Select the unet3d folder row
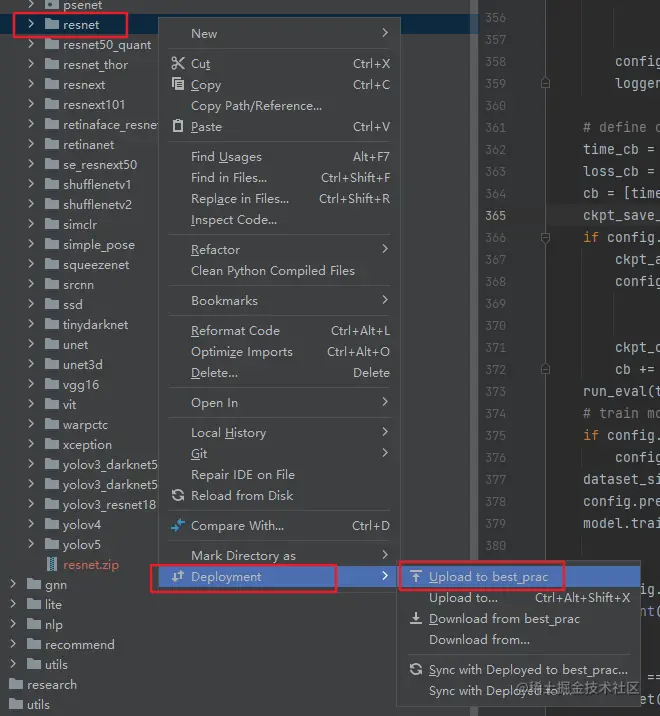This screenshot has width=660, height=716. [x=79, y=364]
